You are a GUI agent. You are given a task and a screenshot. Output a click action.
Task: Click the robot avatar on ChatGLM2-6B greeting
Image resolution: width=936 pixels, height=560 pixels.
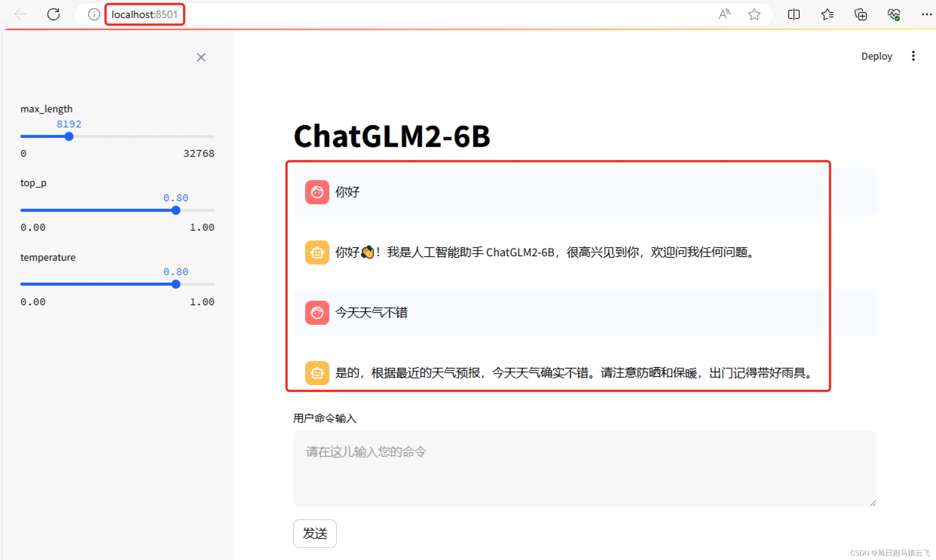317,252
